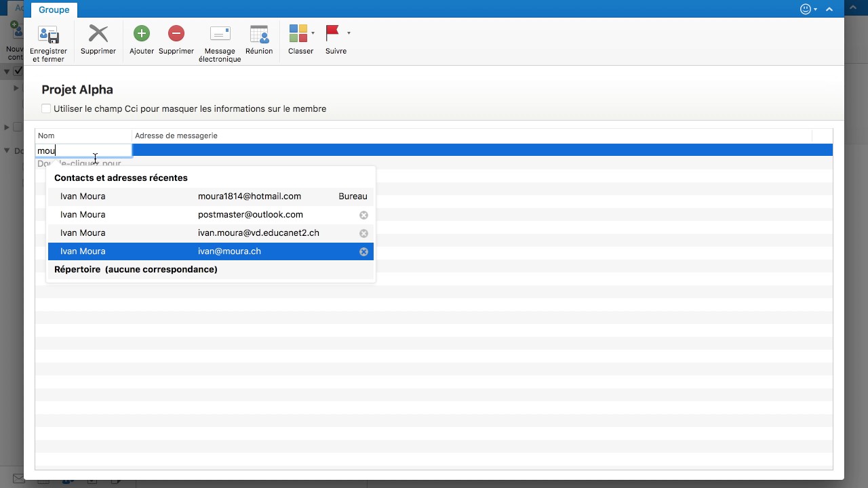Remove the postmaster@outlook.com recent address
868x488 pixels.
[363, 215]
